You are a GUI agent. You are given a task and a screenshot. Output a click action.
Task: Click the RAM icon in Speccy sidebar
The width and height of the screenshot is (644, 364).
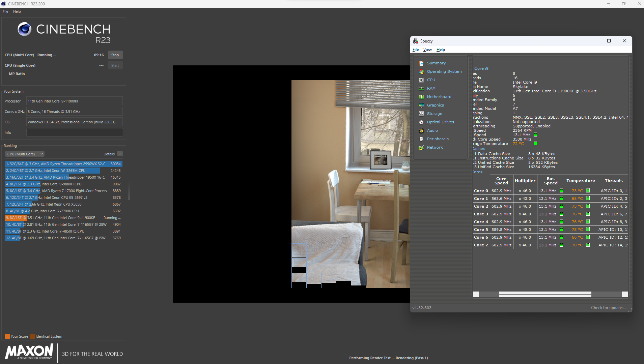421,88
